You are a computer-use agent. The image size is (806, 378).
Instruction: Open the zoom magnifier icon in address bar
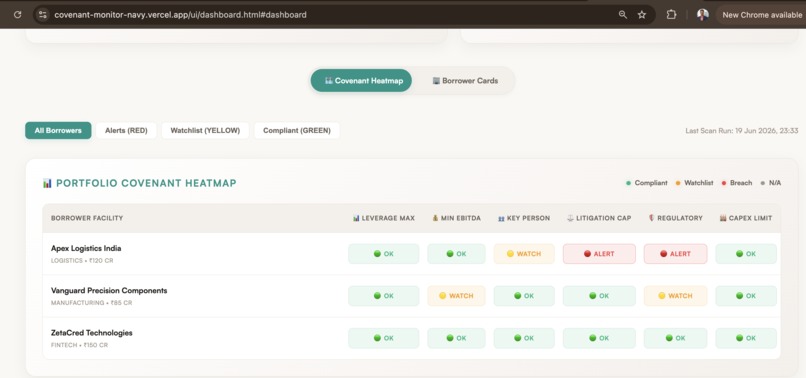(622, 15)
